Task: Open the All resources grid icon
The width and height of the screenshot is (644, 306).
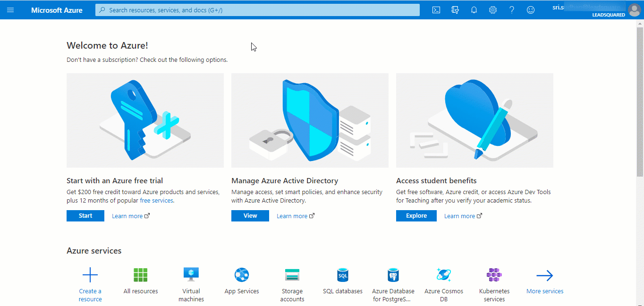Action: (141, 274)
